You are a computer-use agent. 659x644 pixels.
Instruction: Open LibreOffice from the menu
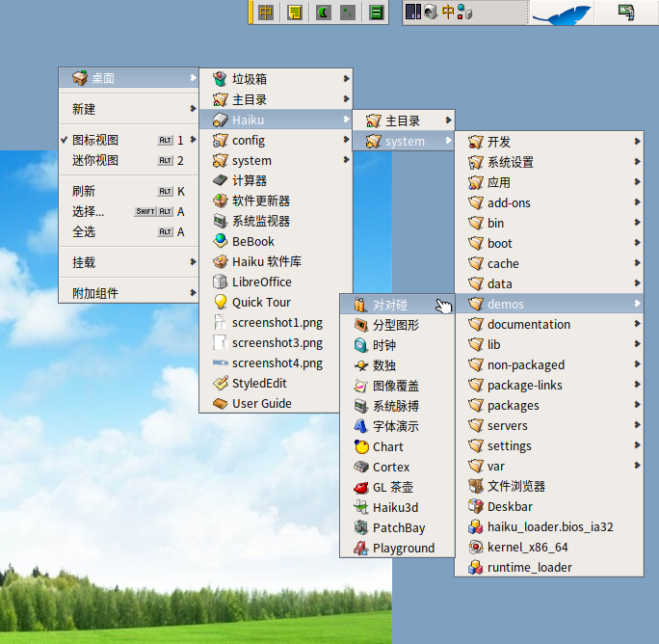(x=276, y=282)
